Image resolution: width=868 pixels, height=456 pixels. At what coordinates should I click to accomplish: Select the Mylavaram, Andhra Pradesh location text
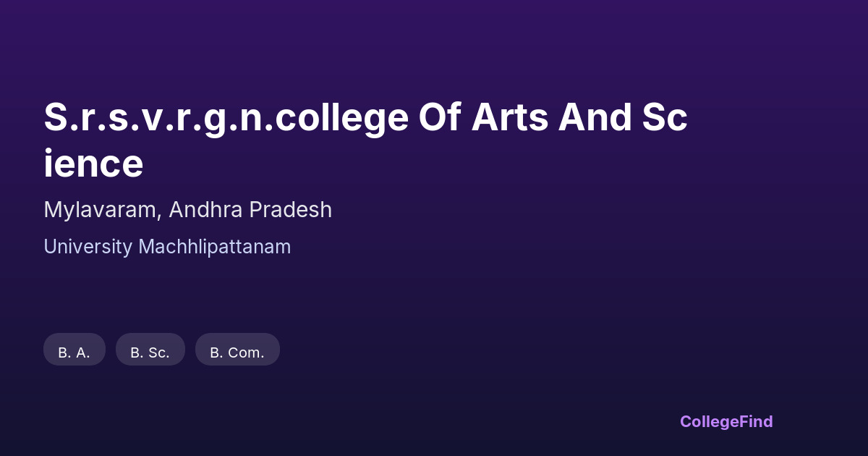(187, 210)
